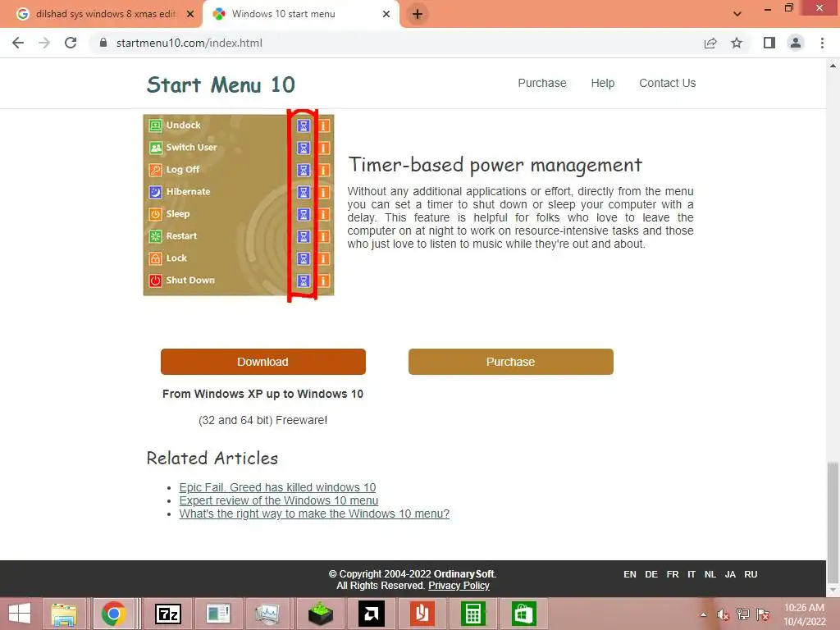Reload the startmenu10.com page
Viewport: 840px width, 630px height.
tap(71, 43)
